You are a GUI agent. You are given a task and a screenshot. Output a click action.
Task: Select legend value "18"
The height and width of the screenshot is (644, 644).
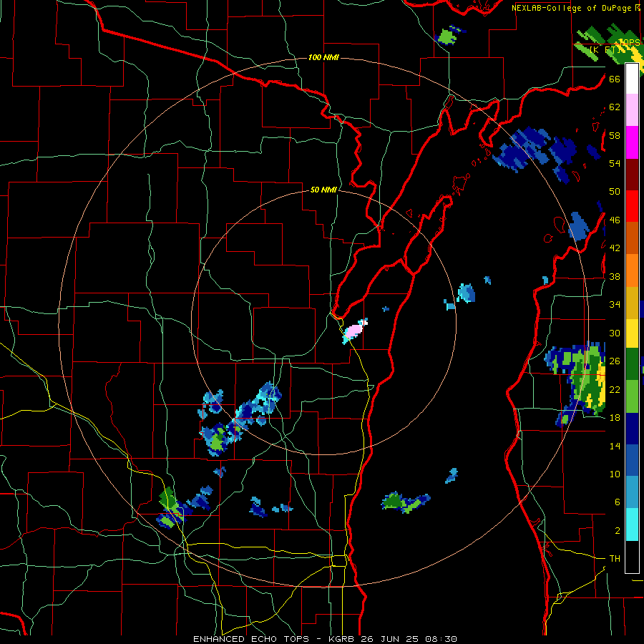[615, 418]
